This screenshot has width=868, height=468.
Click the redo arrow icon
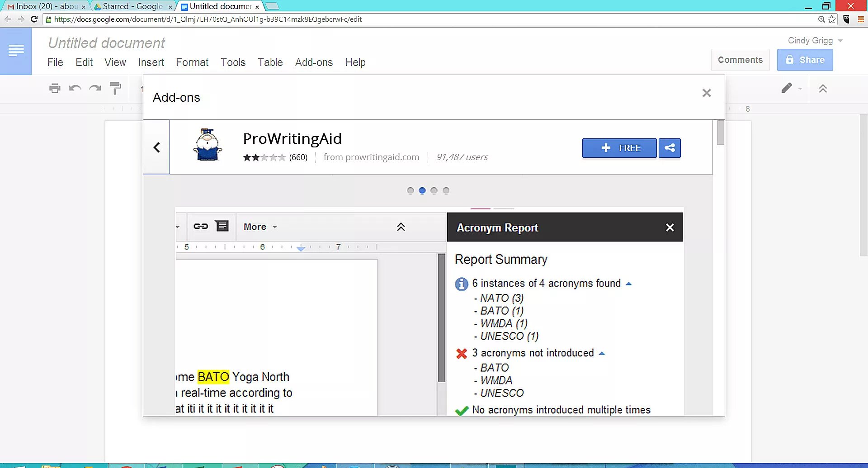coord(95,88)
